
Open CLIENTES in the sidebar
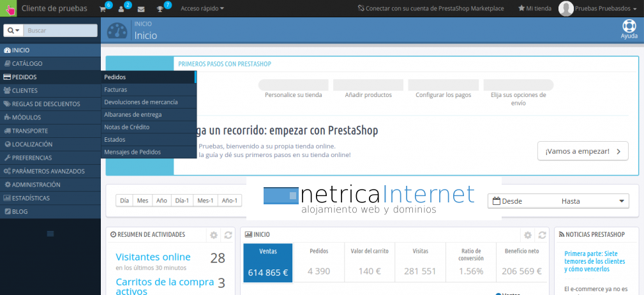(50, 91)
